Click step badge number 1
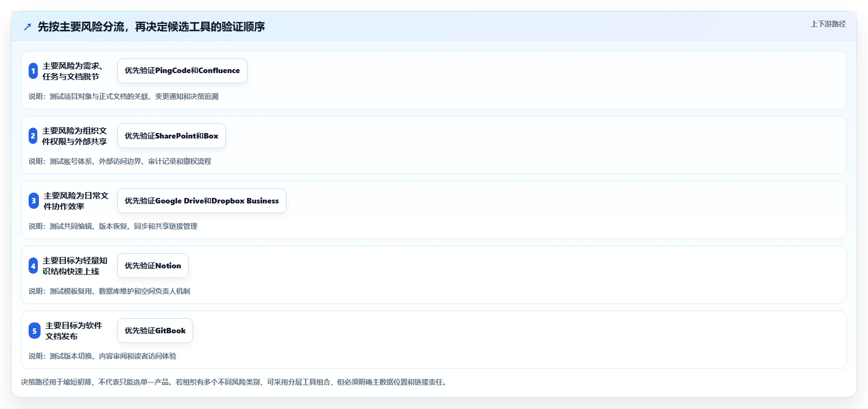 point(34,71)
